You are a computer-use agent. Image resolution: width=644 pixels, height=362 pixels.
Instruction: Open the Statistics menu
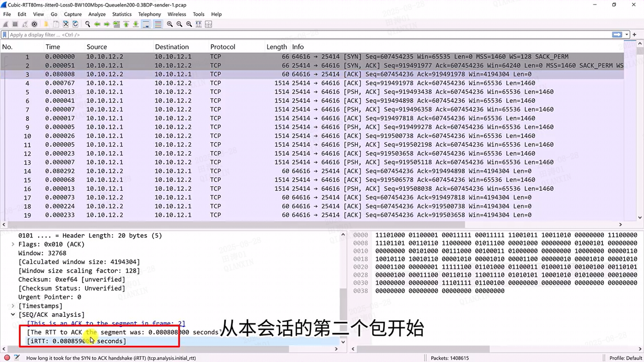(121, 14)
